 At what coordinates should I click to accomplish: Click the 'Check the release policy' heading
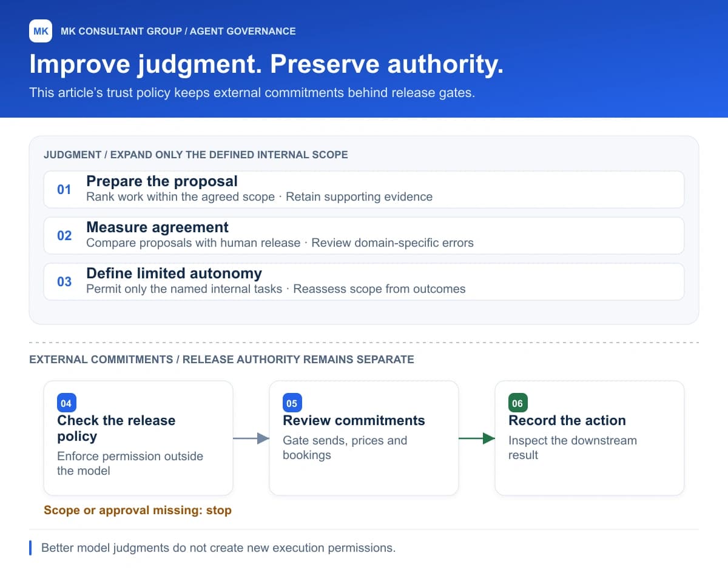(x=116, y=429)
